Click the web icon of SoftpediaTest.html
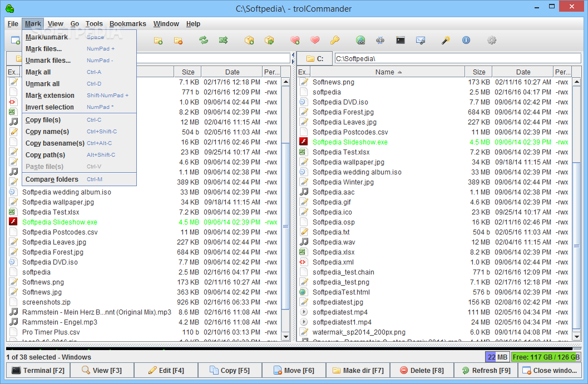Viewport: 588px width, 384px height. 303,292
